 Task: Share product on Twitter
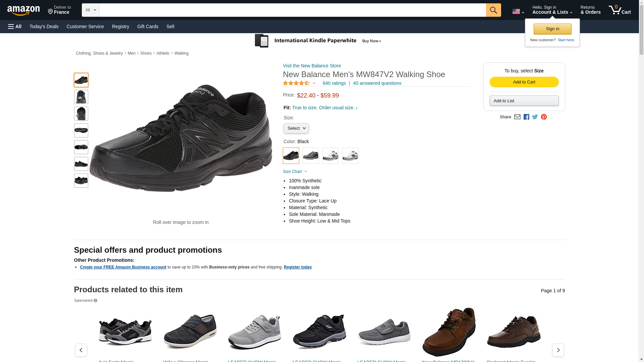click(535, 117)
